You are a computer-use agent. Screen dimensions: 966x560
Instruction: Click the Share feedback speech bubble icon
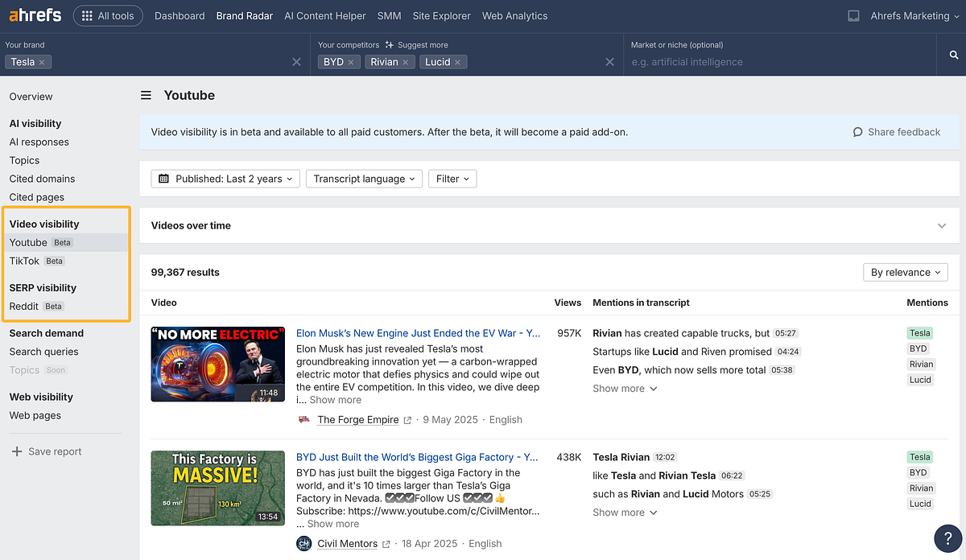point(857,132)
